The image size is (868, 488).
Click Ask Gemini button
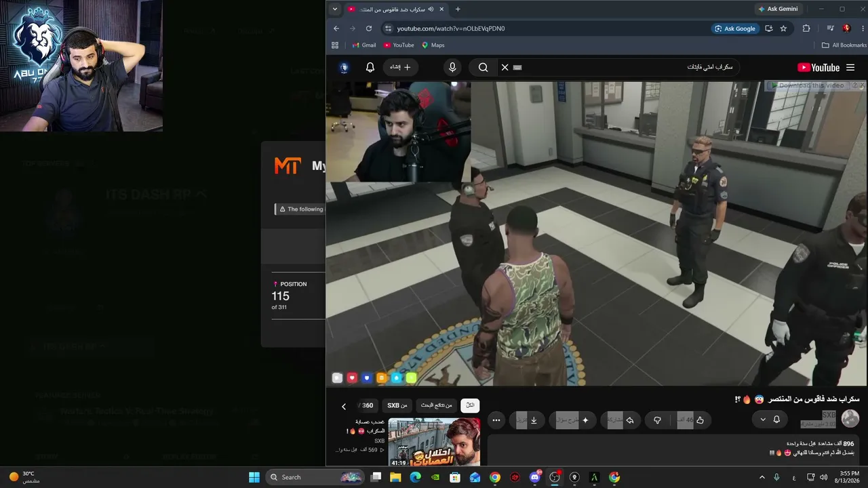[778, 9]
